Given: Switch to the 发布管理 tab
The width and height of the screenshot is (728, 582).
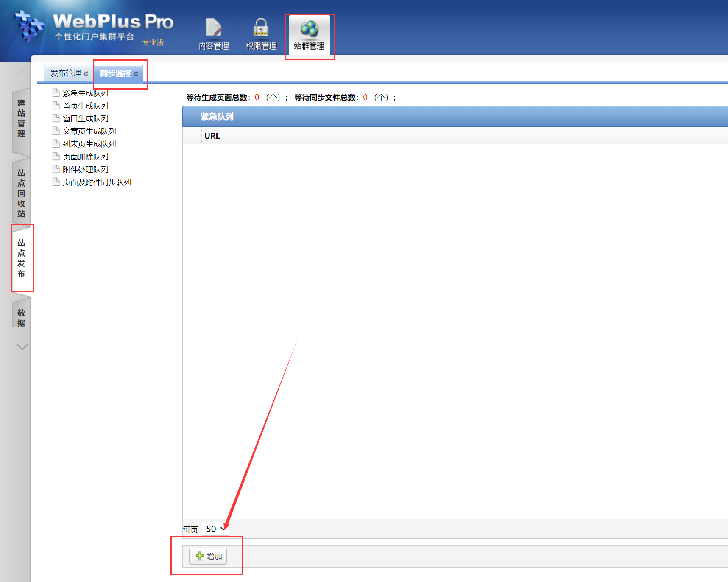Looking at the screenshot, I should pyautogui.click(x=65, y=73).
